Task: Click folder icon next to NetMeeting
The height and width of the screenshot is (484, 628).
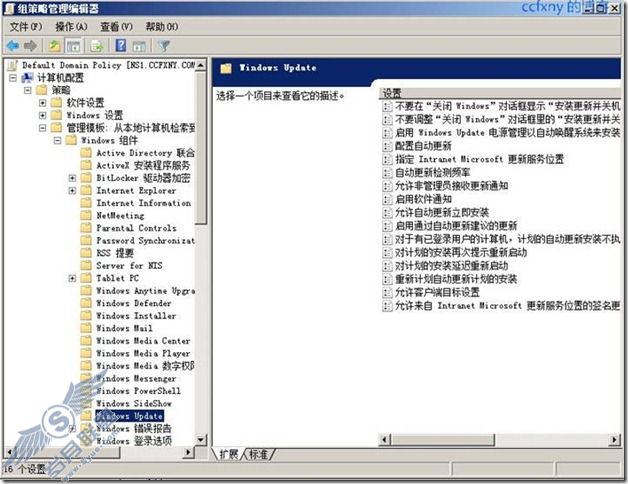Action: (86, 216)
